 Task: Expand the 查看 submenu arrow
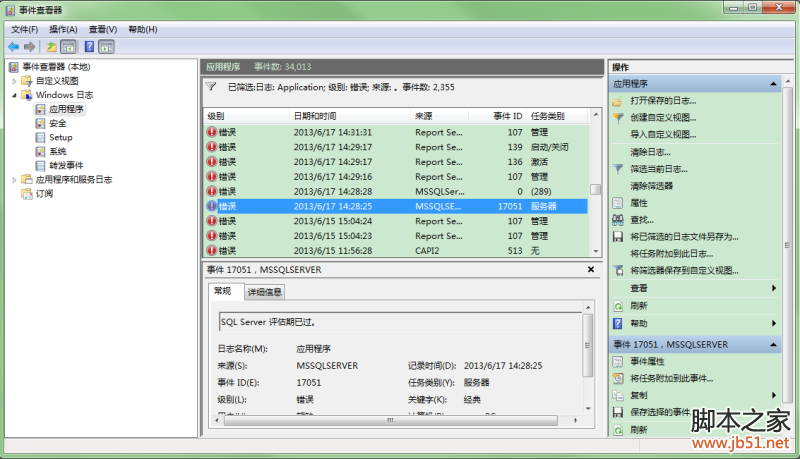[x=774, y=288]
